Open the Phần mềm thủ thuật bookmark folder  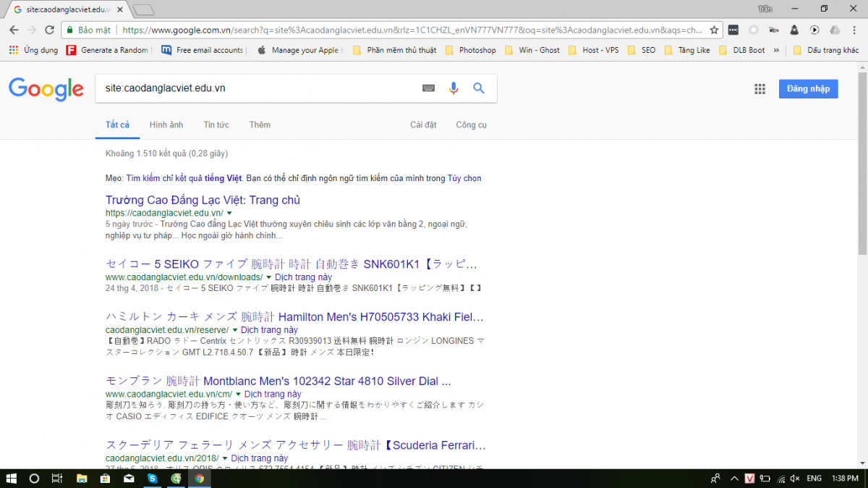point(394,50)
